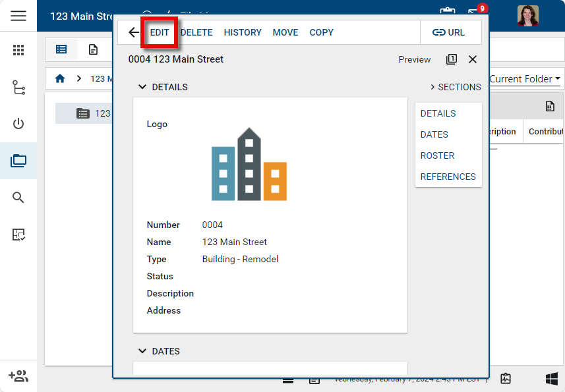Click the power icon in sidebar
This screenshot has height=392, width=565.
pos(18,124)
